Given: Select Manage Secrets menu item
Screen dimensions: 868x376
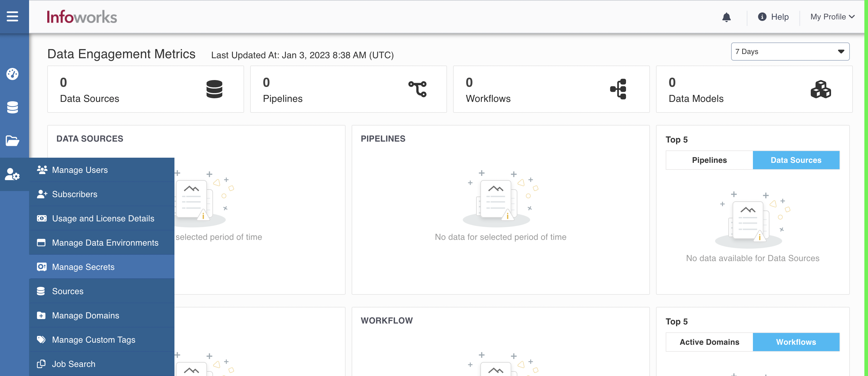Looking at the screenshot, I should tap(102, 267).
